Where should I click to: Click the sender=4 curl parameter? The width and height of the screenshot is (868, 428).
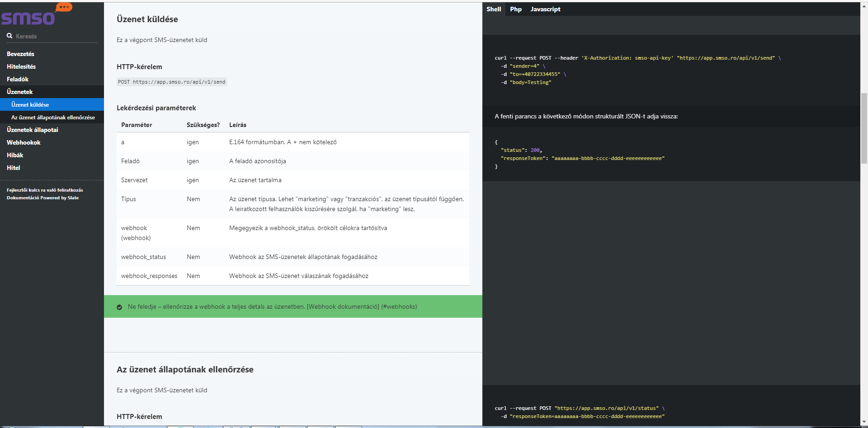[524, 66]
